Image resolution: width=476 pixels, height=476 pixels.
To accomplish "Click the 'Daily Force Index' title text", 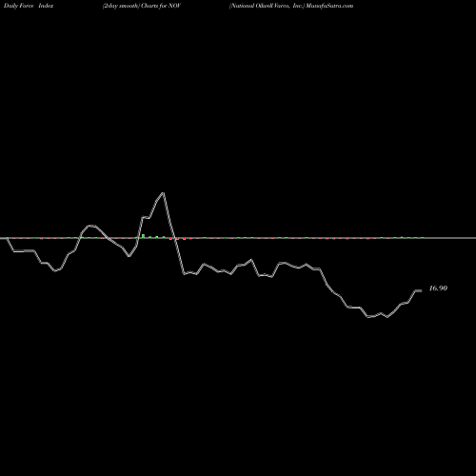I will click(29, 6).
